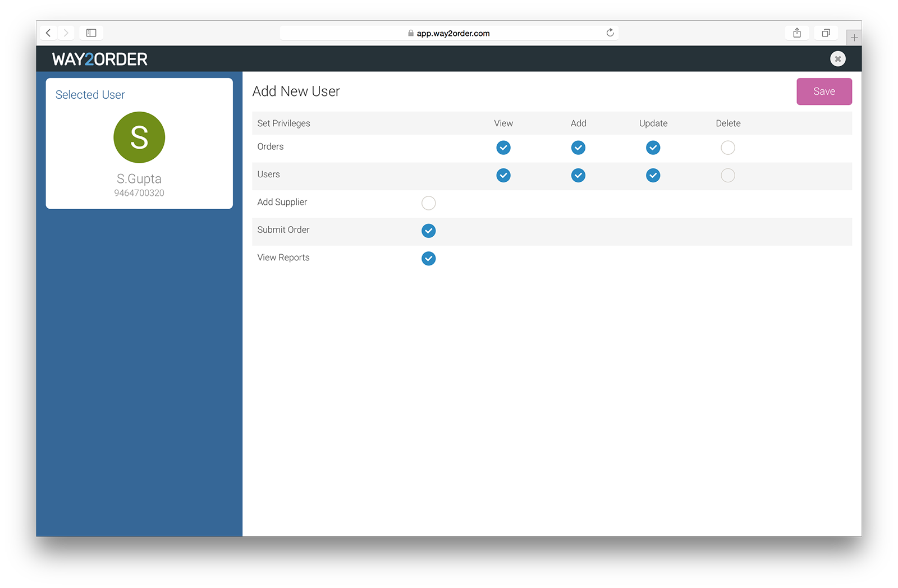Click the Selected User heading
Viewport: 898px width, 588px height.
click(90, 95)
